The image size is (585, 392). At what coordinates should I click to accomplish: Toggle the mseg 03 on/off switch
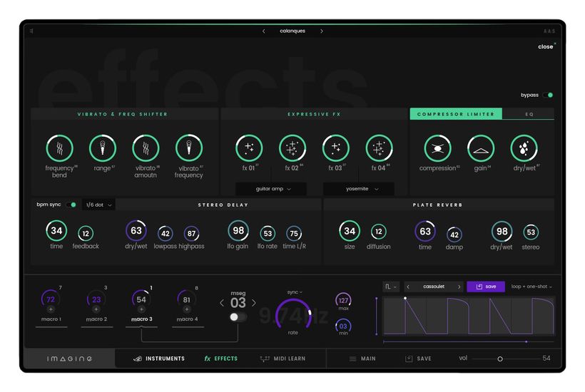pyautogui.click(x=238, y=317)
